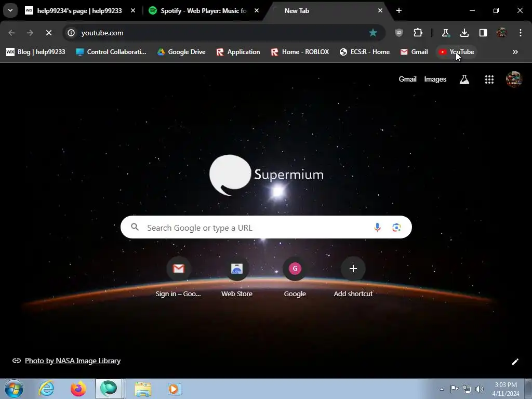Stop loading the page
This screenshot has width=532, height=399.
tap(49, 33)
